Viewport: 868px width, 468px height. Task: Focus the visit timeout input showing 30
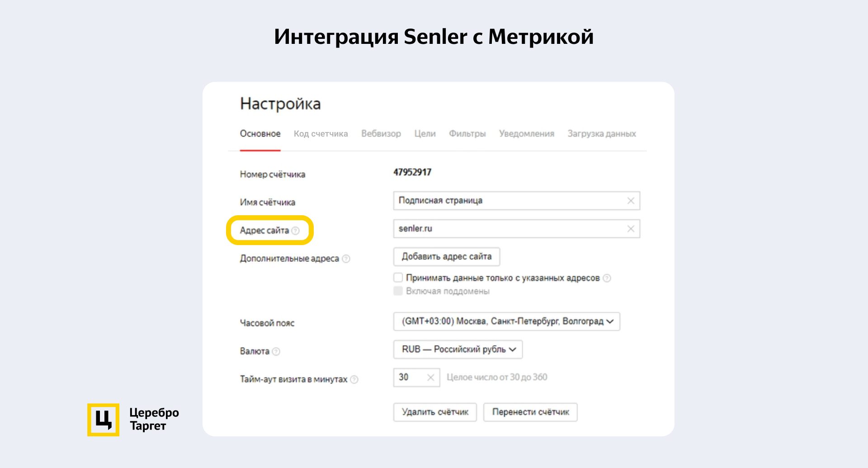click(416, 378)
